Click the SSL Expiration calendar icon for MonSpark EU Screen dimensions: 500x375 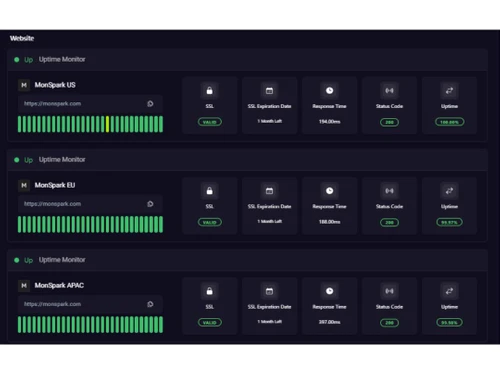(x=269, y=191)
